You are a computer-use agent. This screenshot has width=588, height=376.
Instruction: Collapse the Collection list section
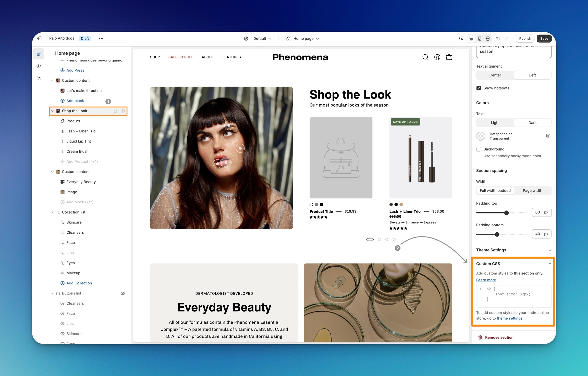click(x=52, y=212)
